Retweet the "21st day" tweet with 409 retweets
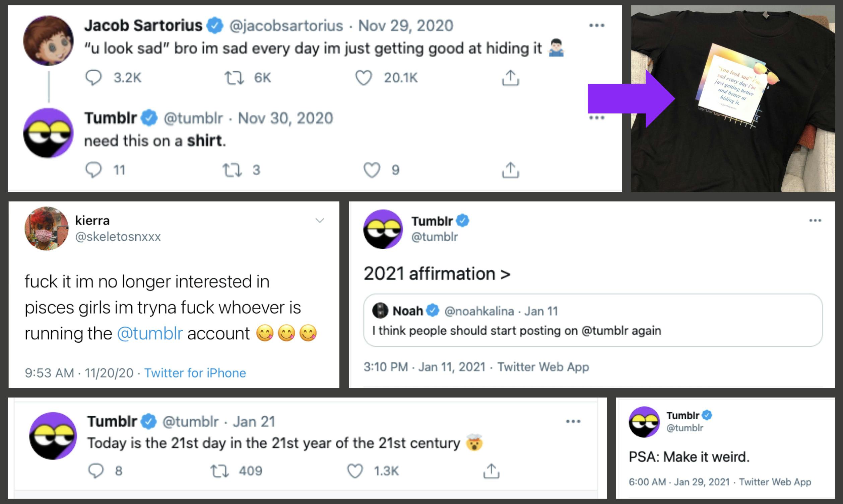843x504 pixels. (x=219, y=471)
